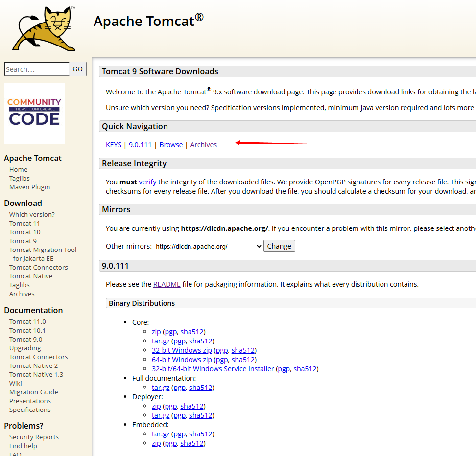The height and width of the screenshot is (456, 476).
Task: Open pgp signature for Windows Service Installer
Action: 284,369
